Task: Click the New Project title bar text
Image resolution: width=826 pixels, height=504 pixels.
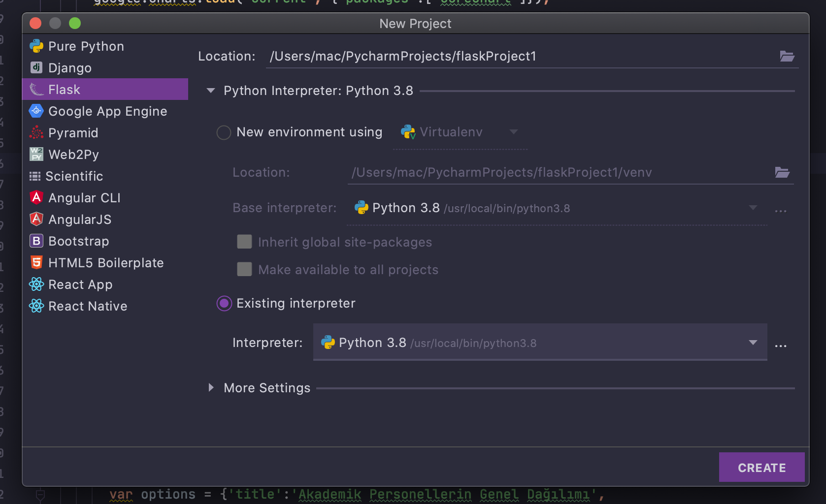Action: tap(415, 24)
